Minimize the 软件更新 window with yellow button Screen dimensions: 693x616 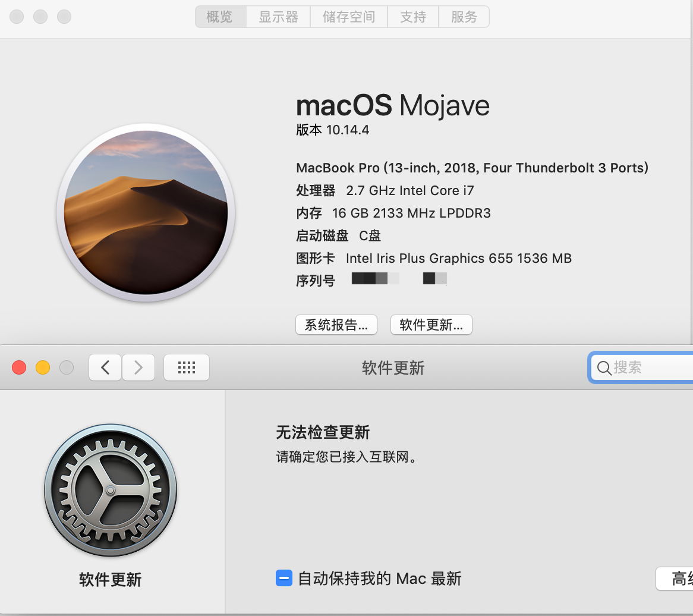43,367
